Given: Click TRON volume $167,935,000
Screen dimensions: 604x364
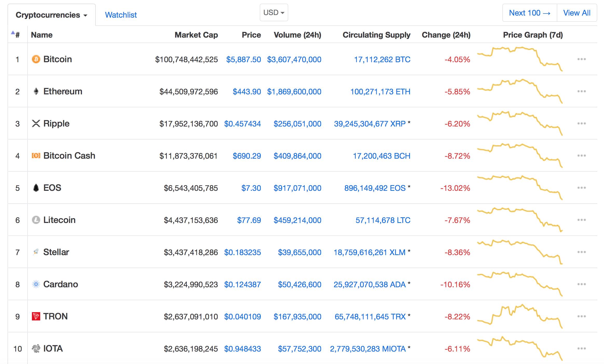Looking at the screenshot, I should point(297,317).
